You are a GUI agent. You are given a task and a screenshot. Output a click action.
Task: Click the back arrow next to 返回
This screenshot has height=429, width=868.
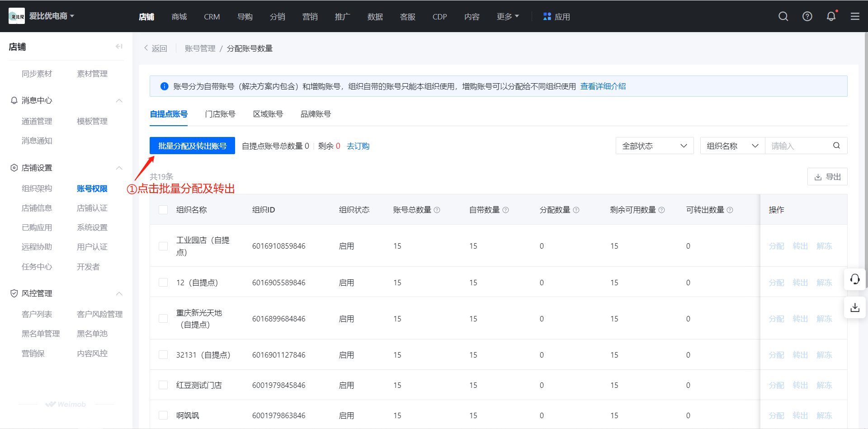[146, 48]
